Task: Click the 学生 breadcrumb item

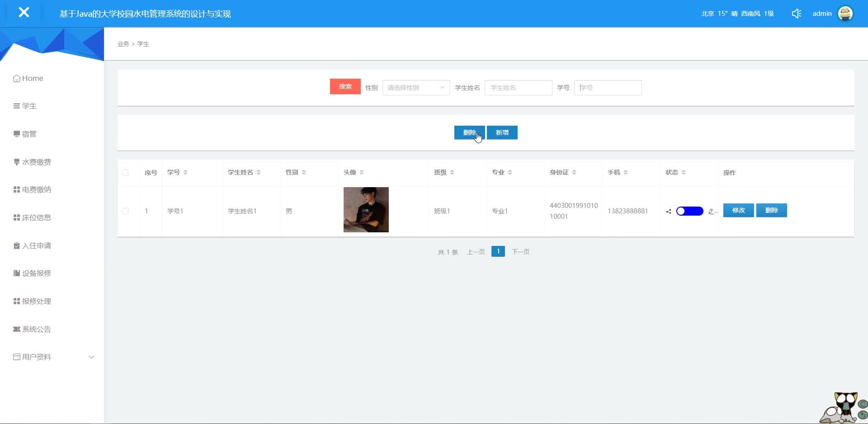Action: tap(143, 44)
